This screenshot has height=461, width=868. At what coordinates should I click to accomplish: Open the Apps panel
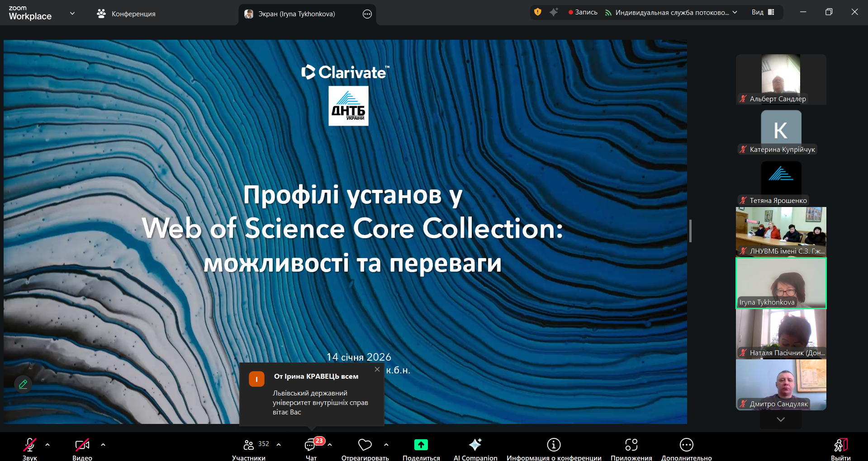tap(631, 445)
